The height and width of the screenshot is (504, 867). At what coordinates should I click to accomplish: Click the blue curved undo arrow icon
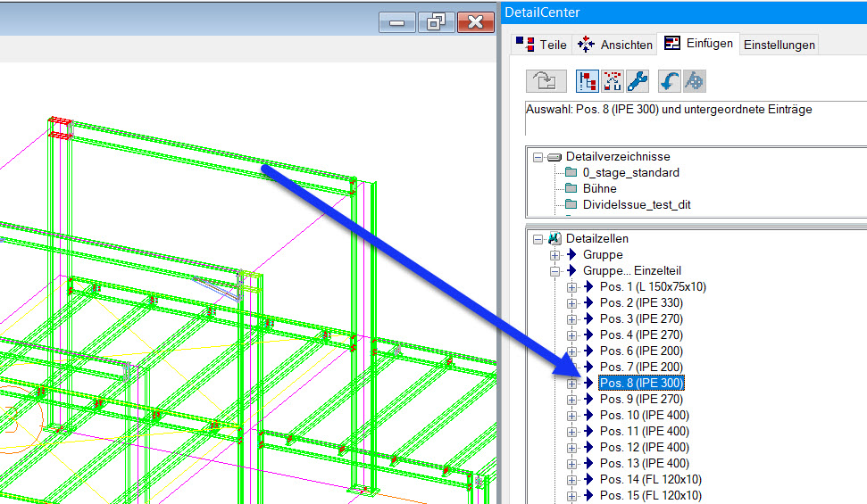pyautogui.click(x=669, y=81)
